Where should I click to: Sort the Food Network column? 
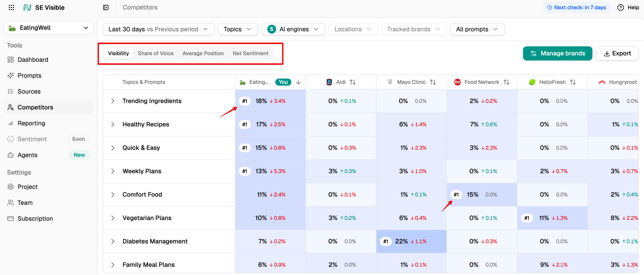click(506, 82)
